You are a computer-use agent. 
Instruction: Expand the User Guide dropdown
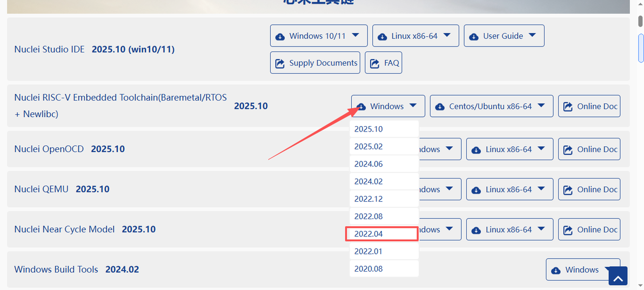505,36
